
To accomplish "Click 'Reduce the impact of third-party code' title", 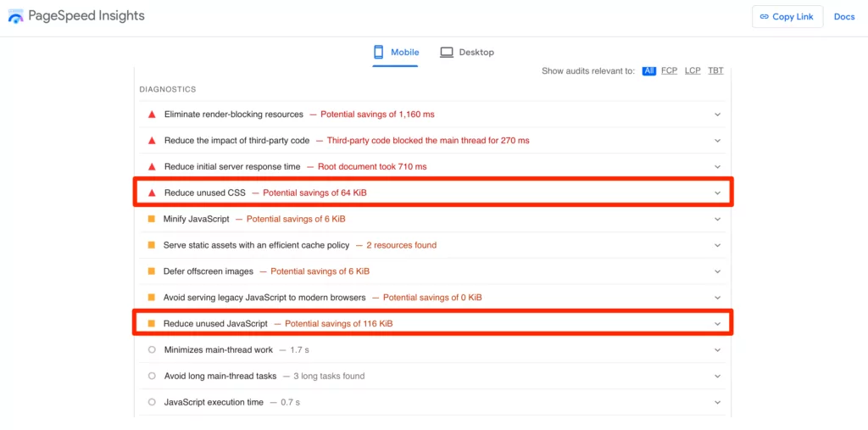I will tap(237, 141).
